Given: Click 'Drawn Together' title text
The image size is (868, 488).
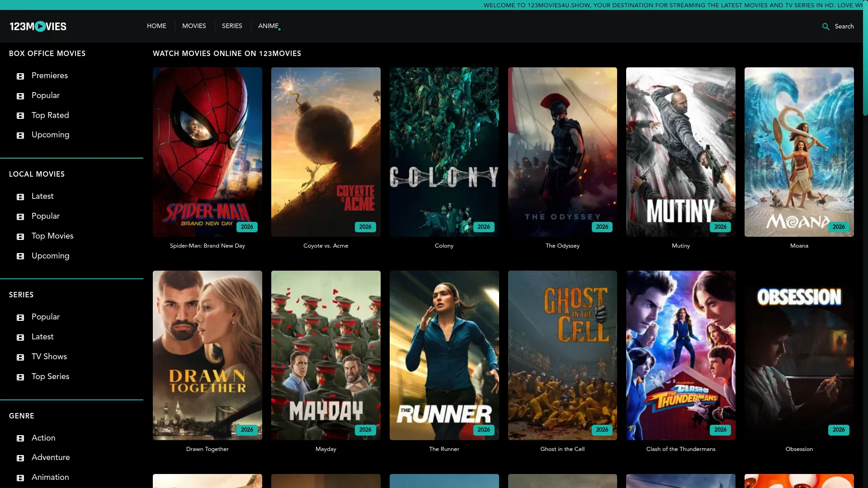Looking at the screenshot, I should [x=207, y=449].
